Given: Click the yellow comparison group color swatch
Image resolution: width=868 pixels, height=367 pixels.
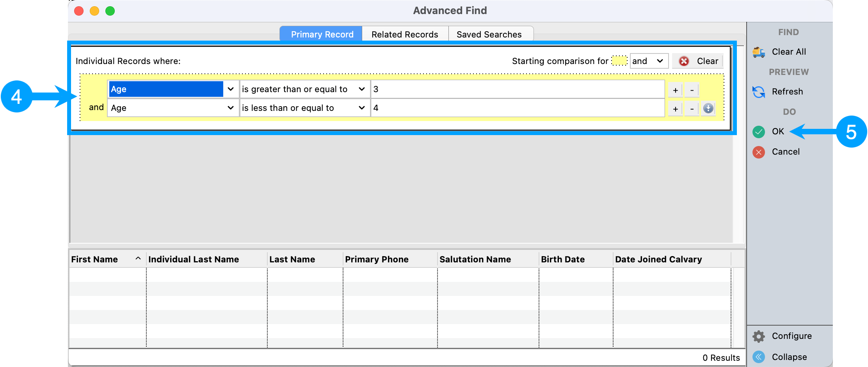Looking at the screenshot, I should pyautogui.click(x=619, y=61).
